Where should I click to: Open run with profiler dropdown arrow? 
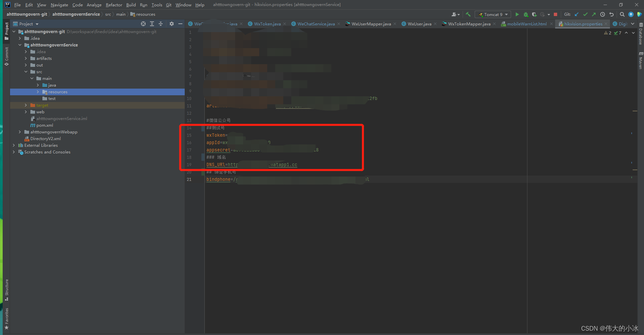click(549, 14)
